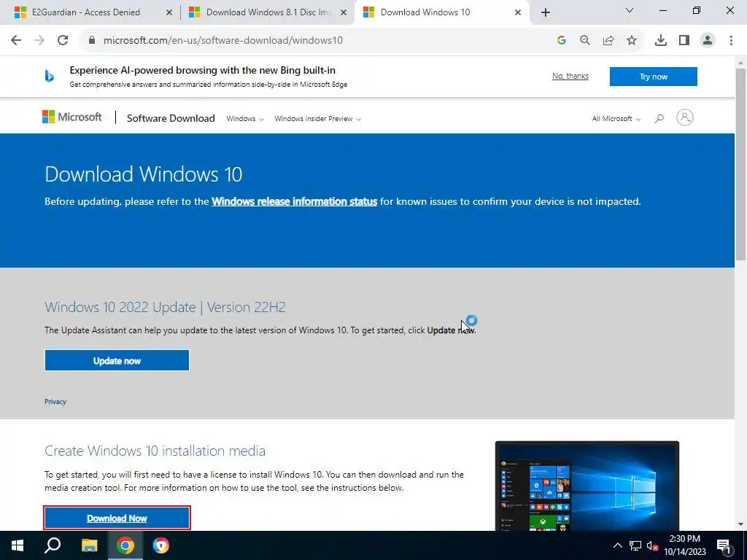This screenshot has height=560, width=747.
Task: Click the address bar URL
Action: coord(223,41)
